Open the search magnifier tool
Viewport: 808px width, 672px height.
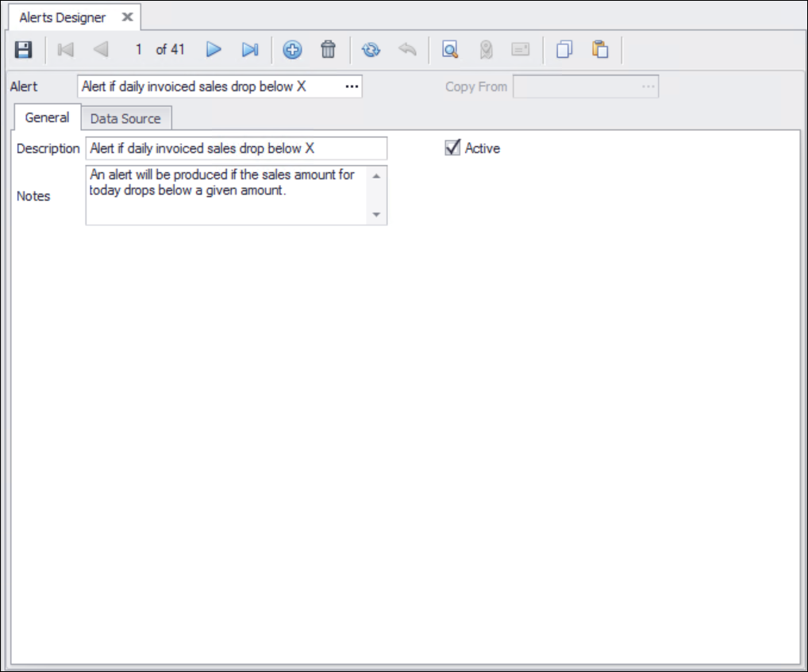[450, 50]
